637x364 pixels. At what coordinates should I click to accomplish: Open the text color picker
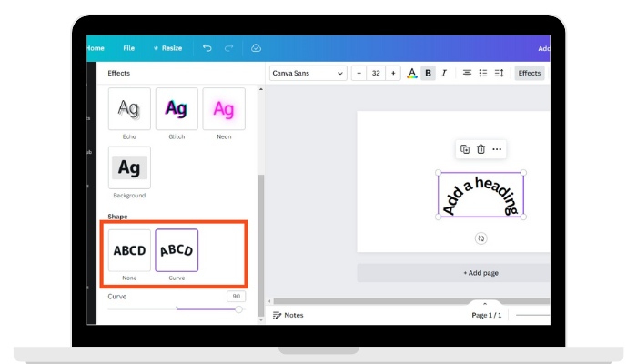[411, 73]
